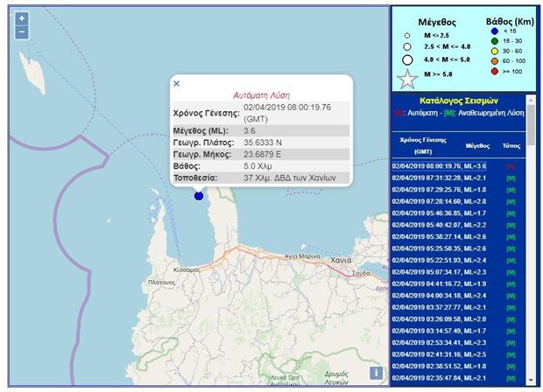This screenshot has width=543, height=392.
Task: Click the Χρόνος Γένεσης column header
Action: (x=424, y=143)
